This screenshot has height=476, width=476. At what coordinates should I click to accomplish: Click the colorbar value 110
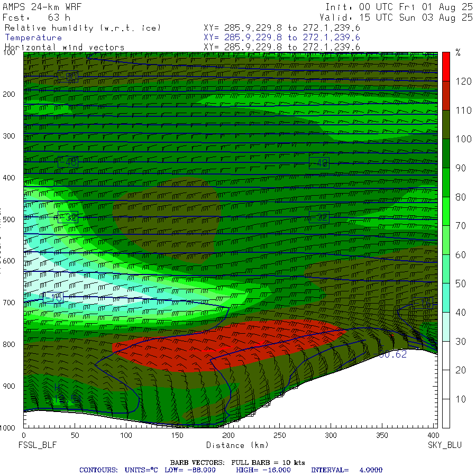[463, 110]
